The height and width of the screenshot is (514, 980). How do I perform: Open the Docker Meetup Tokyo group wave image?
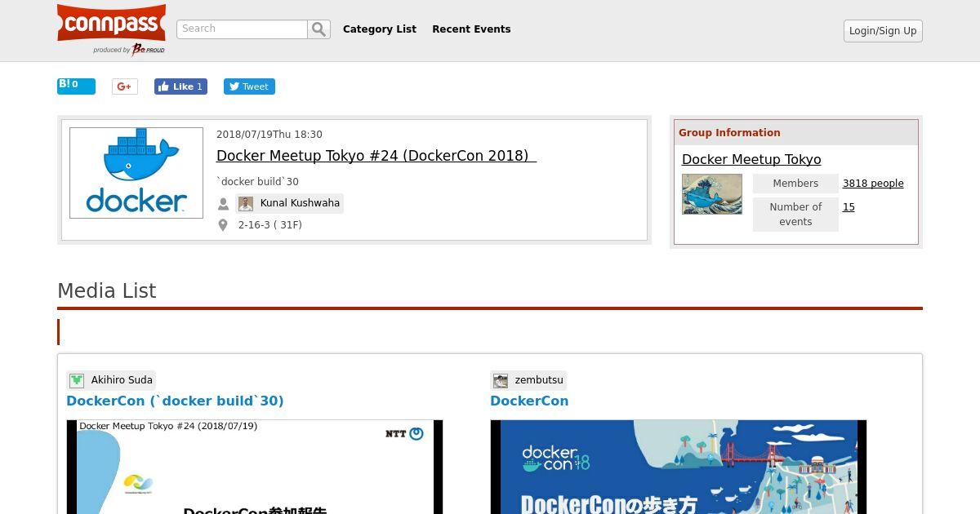(712, 194)
